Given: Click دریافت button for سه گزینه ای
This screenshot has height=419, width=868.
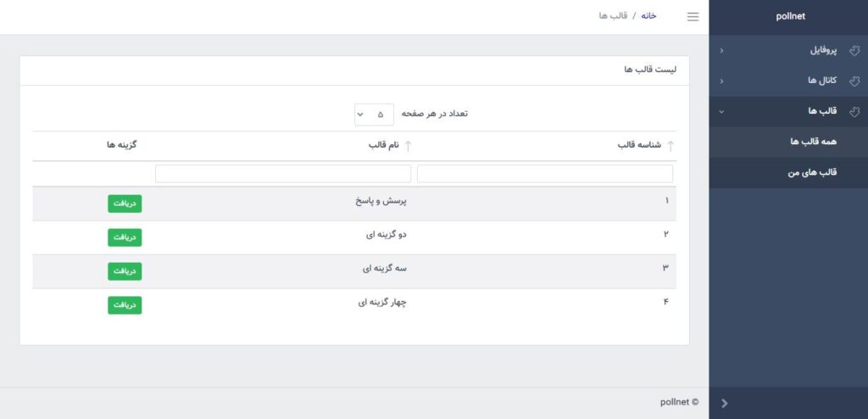Looking at the screenshot, I should (x=125, y=271).
